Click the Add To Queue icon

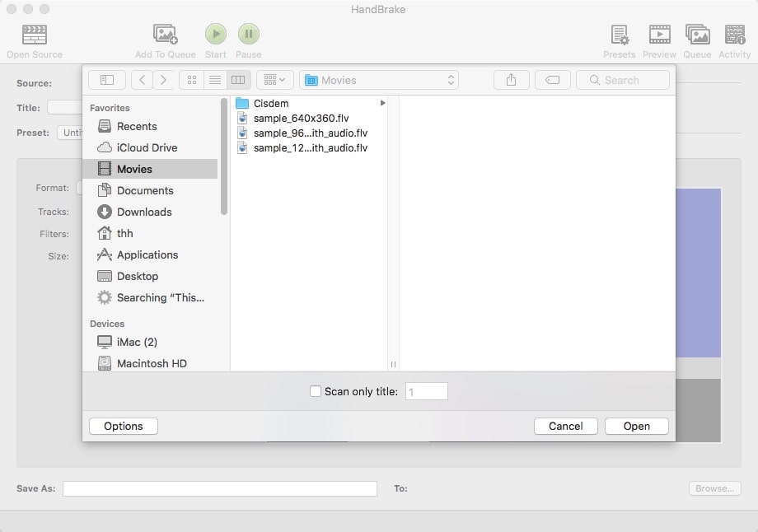pyautogui.click(x=166, y=35)
